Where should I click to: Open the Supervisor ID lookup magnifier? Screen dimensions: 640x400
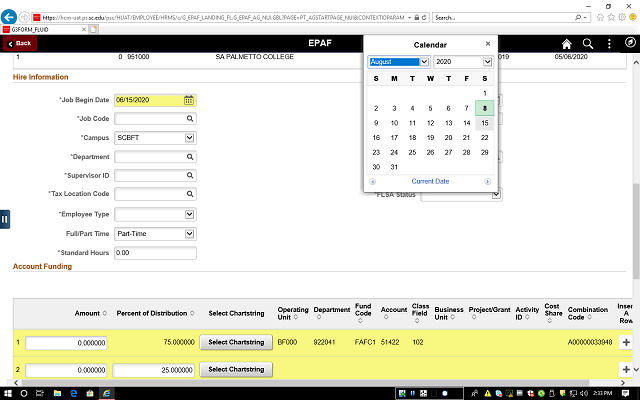[x=190, y=175]
